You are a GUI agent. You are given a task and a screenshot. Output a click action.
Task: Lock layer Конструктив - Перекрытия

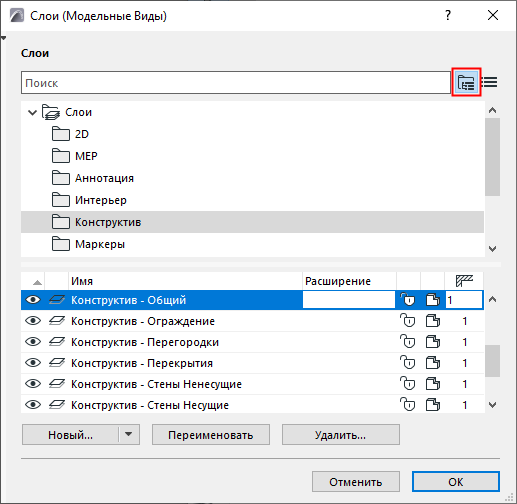(x=408, y=362)
